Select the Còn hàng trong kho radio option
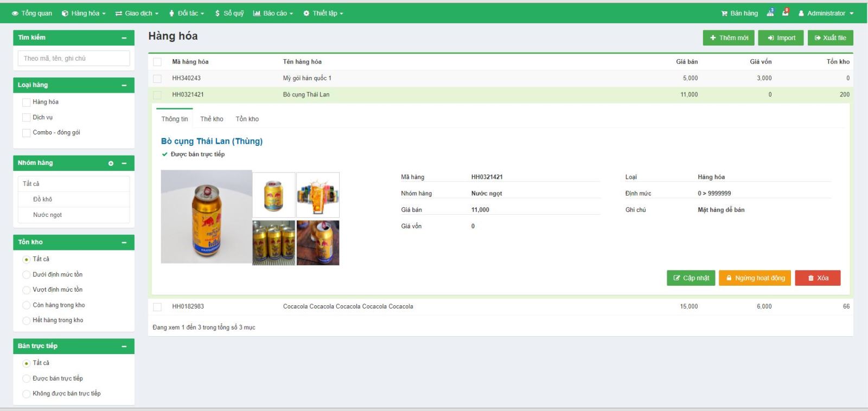Viewport: 868px width, 411px height. point(26,305)
